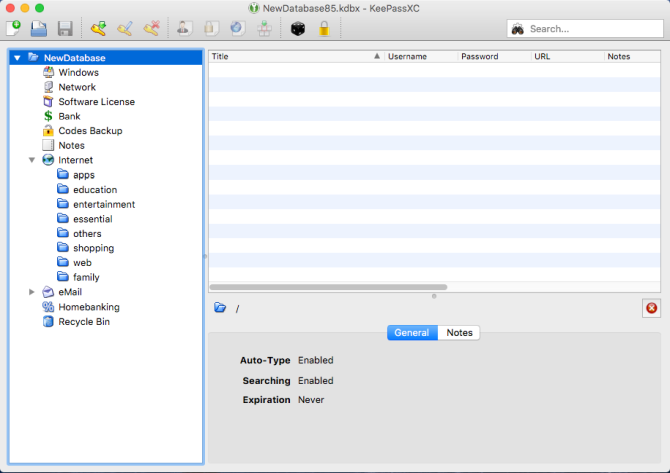The width and height of the screenshot is (670, 473).
Task: Close the details preview panel
Action: pyautogui.click(x=652, y=308)
